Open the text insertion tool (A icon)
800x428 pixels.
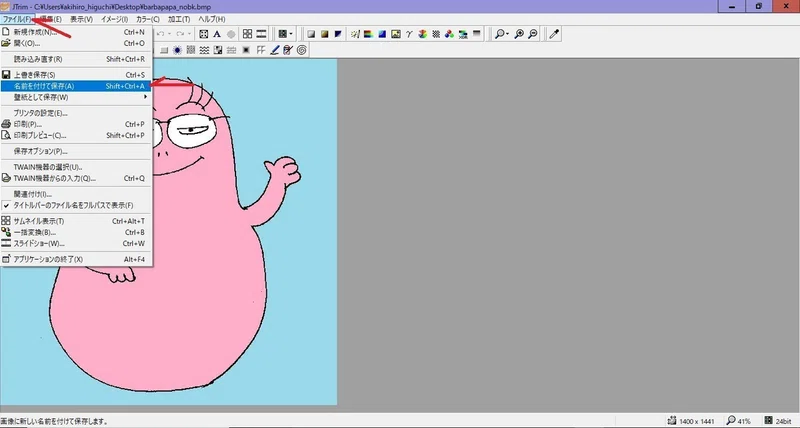(x=217, y=34)
